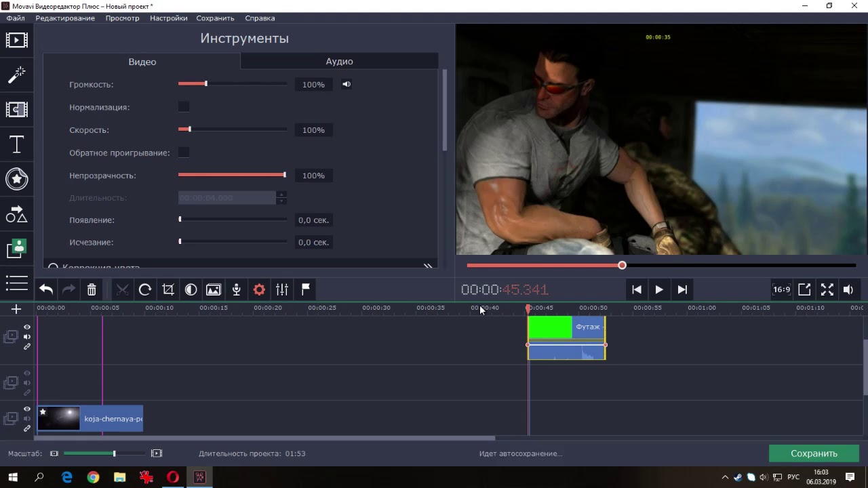Click the green Сохранить button
The image size is (868, 488).
coord(814,453)
